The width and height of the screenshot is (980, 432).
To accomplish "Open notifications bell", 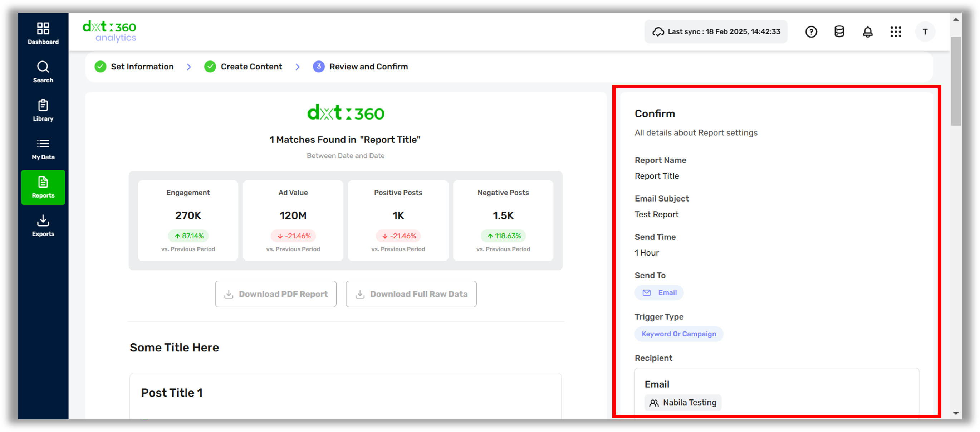I will click(x=867, y=31).
